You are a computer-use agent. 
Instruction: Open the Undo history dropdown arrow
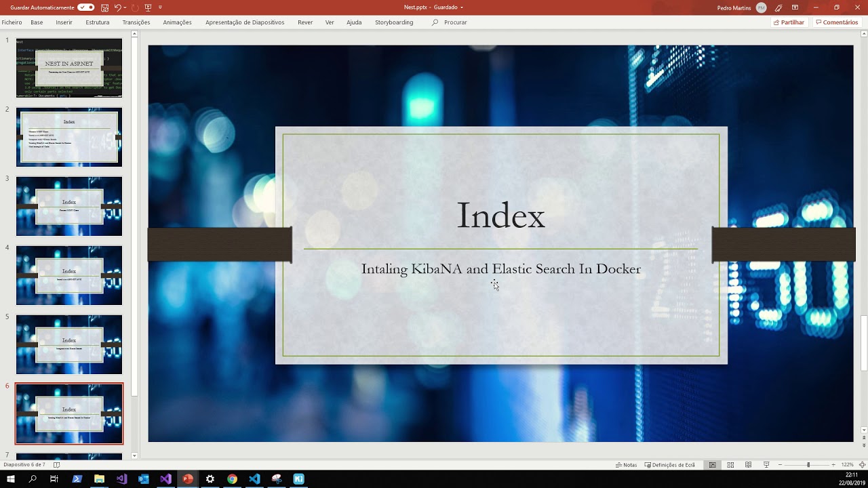point(125,7)
